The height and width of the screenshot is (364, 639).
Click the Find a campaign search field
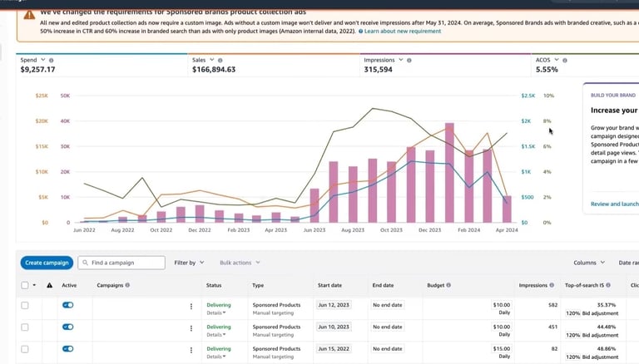[x=122, y=263]
